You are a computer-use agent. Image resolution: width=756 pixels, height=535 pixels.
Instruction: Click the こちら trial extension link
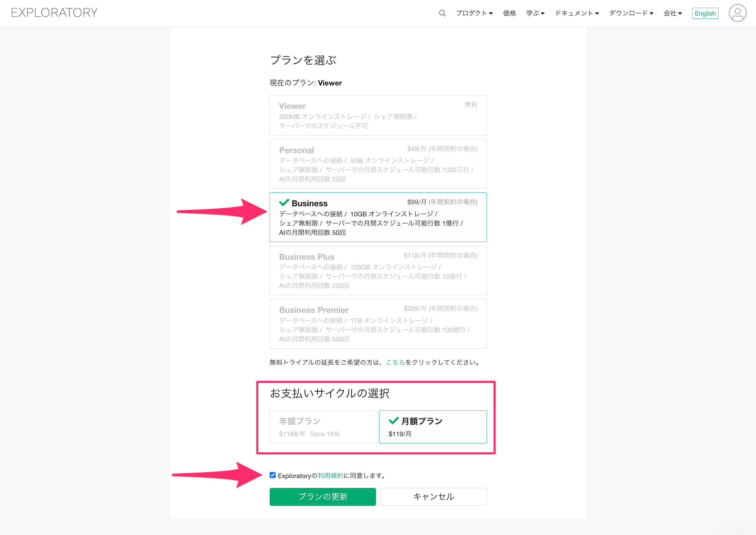click(x=395, y=362)
